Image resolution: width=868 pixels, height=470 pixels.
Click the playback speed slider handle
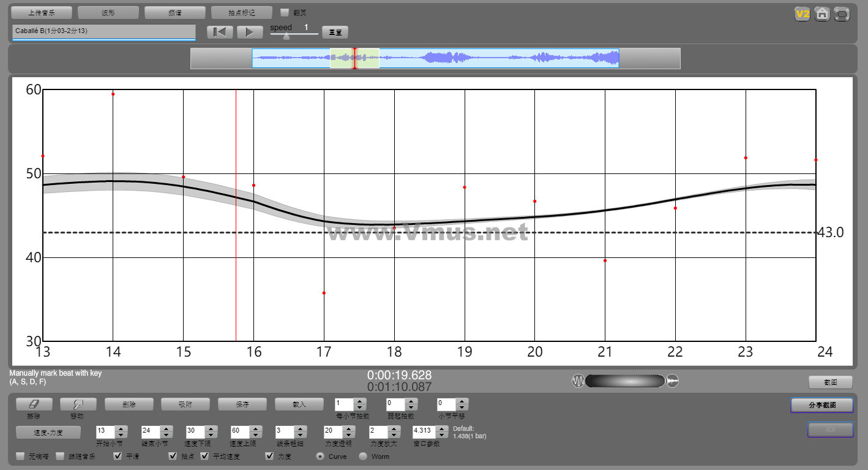coord(286,36)
